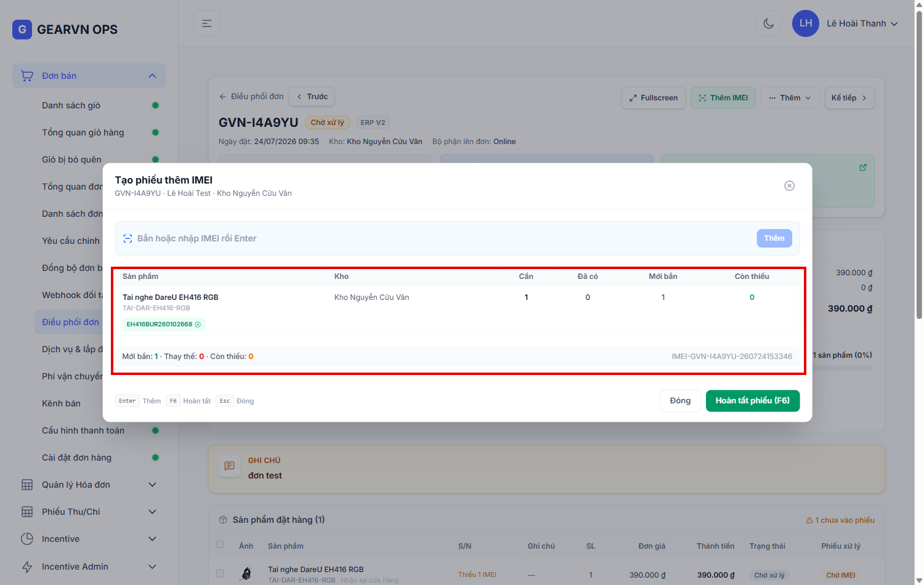The height and width of the screenshot is (585, 924).
Task: Click the Incentive Admin lightning icon
Action: coord(27,567)
